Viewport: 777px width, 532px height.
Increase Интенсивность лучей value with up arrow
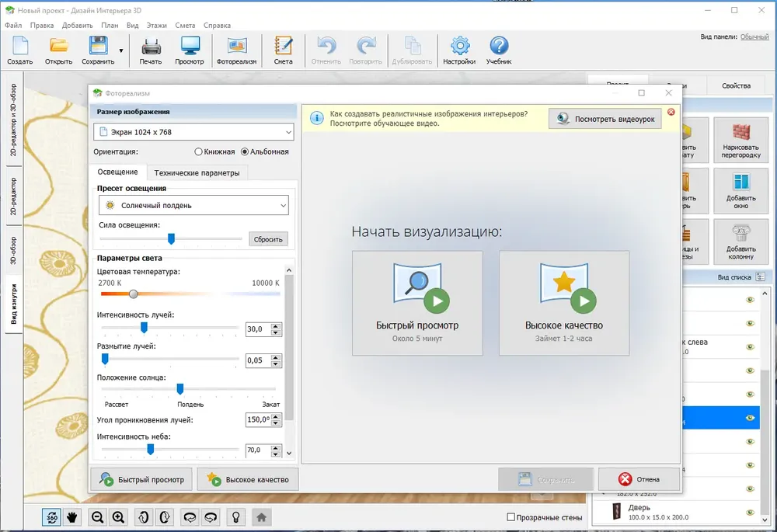click(x=276, y=326)
